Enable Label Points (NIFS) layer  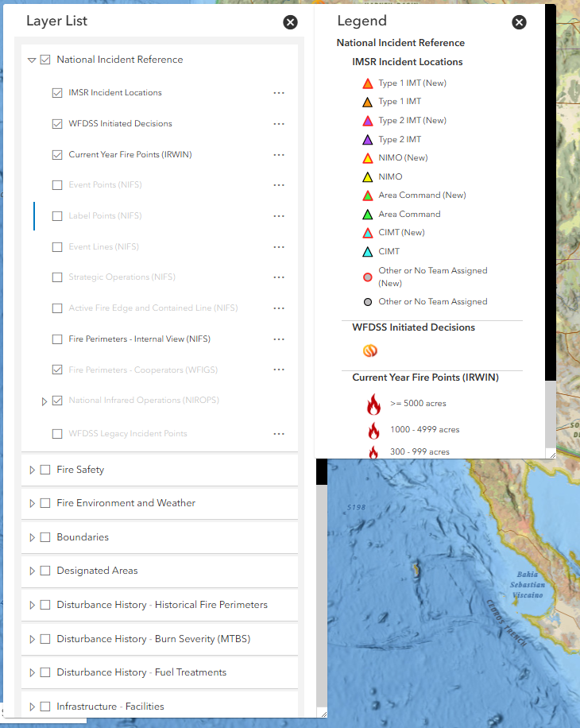57,216
